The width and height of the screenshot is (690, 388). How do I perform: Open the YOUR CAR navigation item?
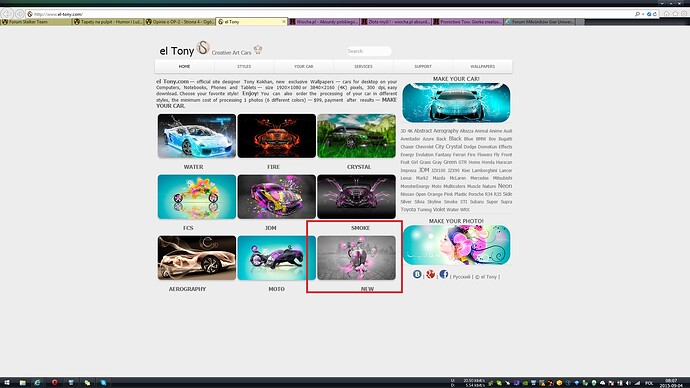click(x=304, y=66)
